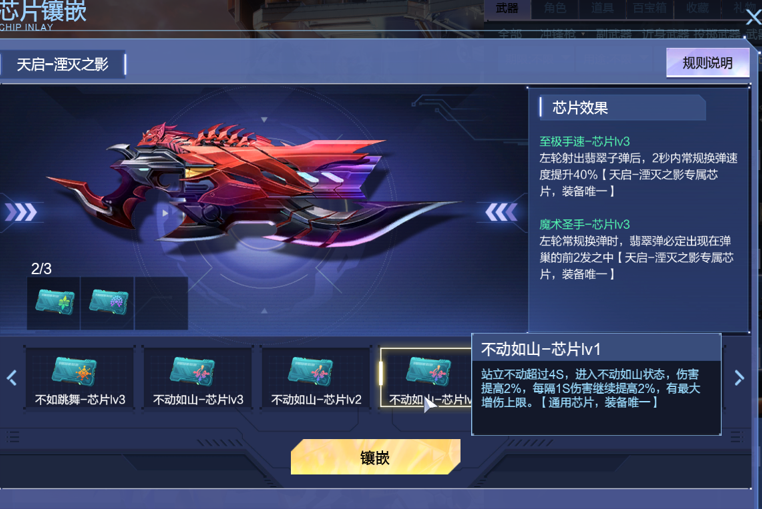The image size is (762, 509).
Task: Select the 不如跳舞-芯片lv3 chip card
Action: [x=80, y=378]
